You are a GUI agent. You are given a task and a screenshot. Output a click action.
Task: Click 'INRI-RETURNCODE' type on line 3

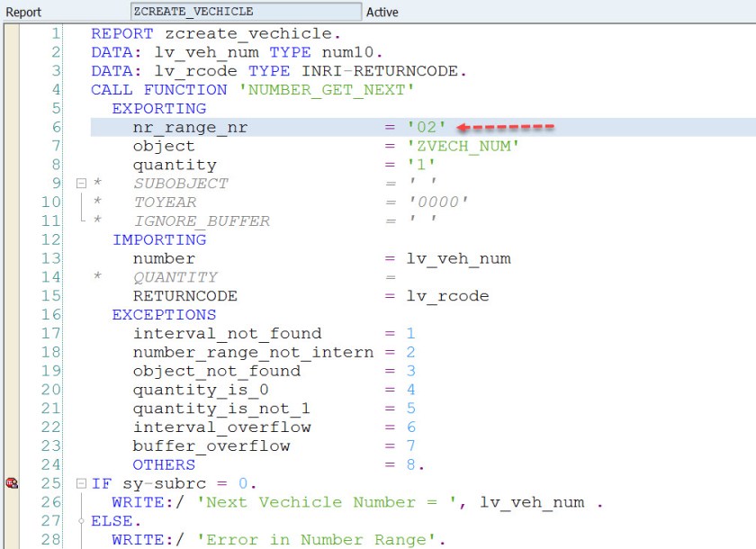[379, 71]
